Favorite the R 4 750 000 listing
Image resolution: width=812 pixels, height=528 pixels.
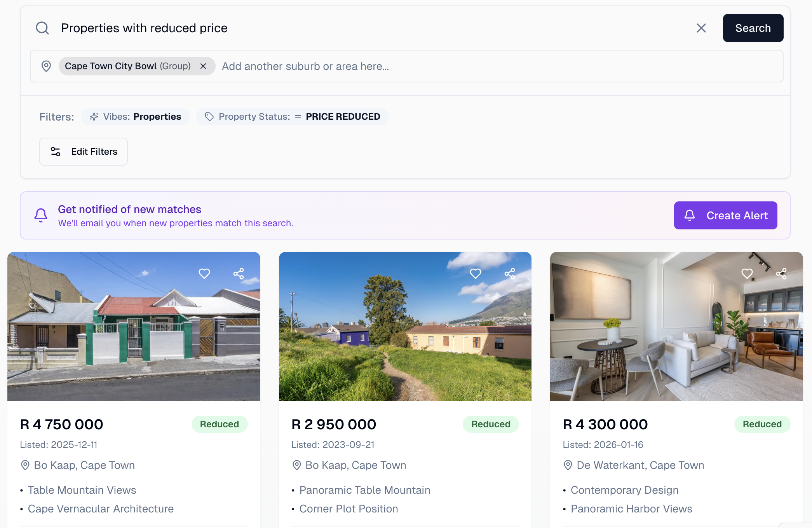pos(204,274)
